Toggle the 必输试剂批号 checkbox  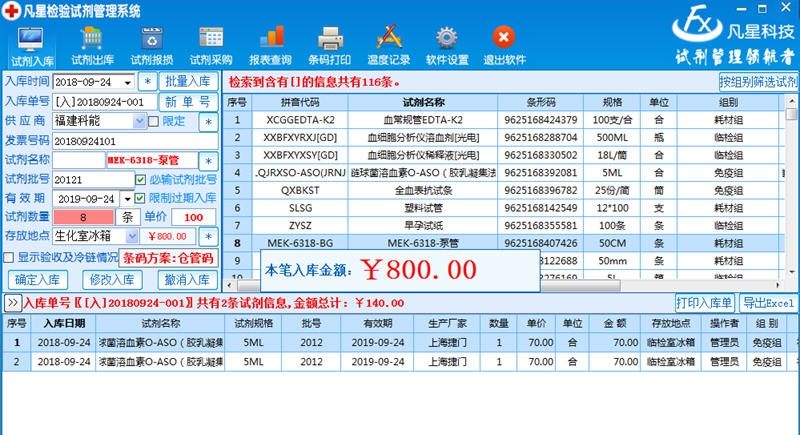tap(140, 180)
